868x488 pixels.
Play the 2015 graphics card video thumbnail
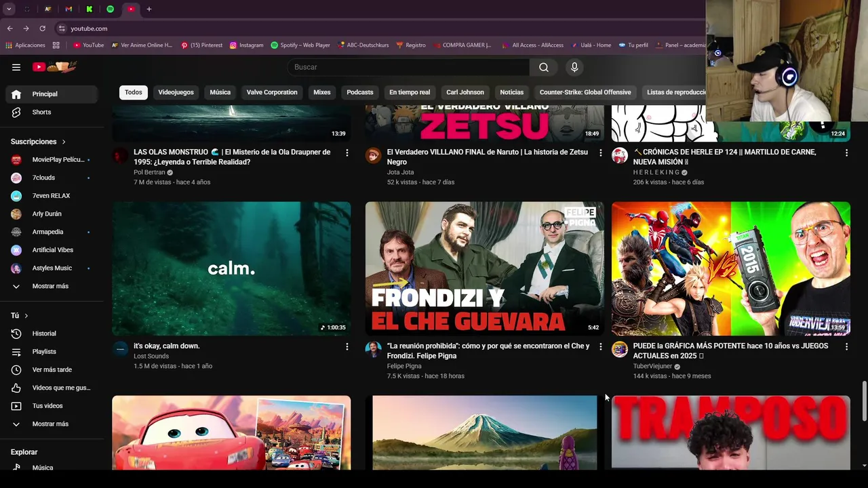click(731, 268)
